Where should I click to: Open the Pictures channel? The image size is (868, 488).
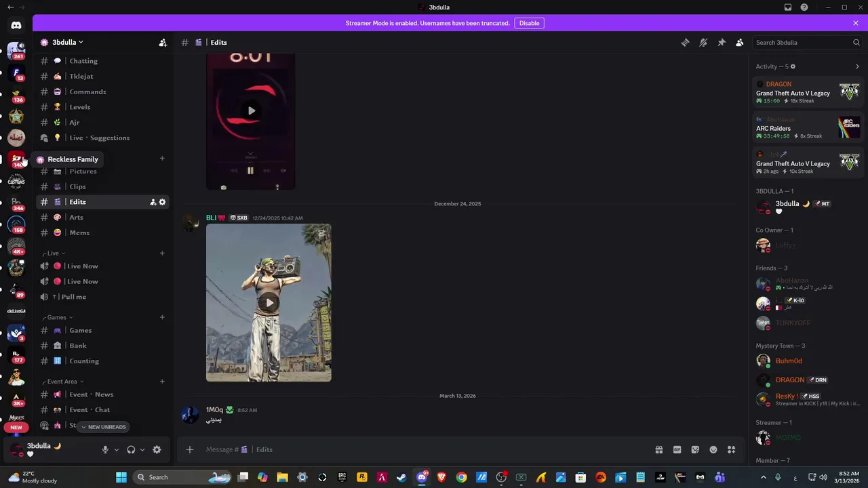click(x=103, y=171)
